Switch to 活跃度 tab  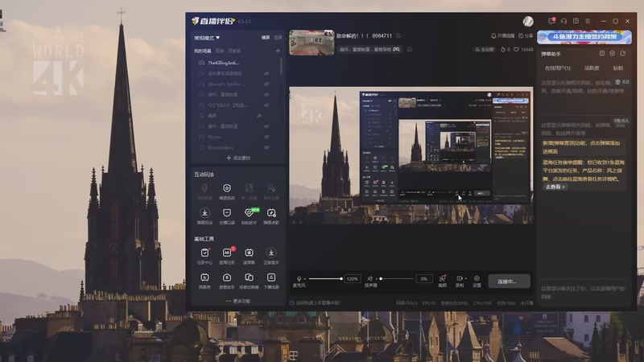pos(592,68)
